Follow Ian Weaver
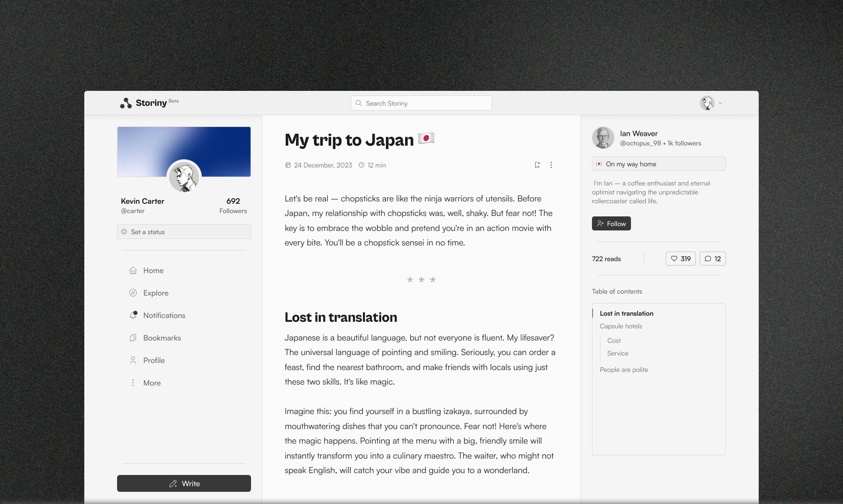The height and width of the screenshot is (504, 843). 611,223
